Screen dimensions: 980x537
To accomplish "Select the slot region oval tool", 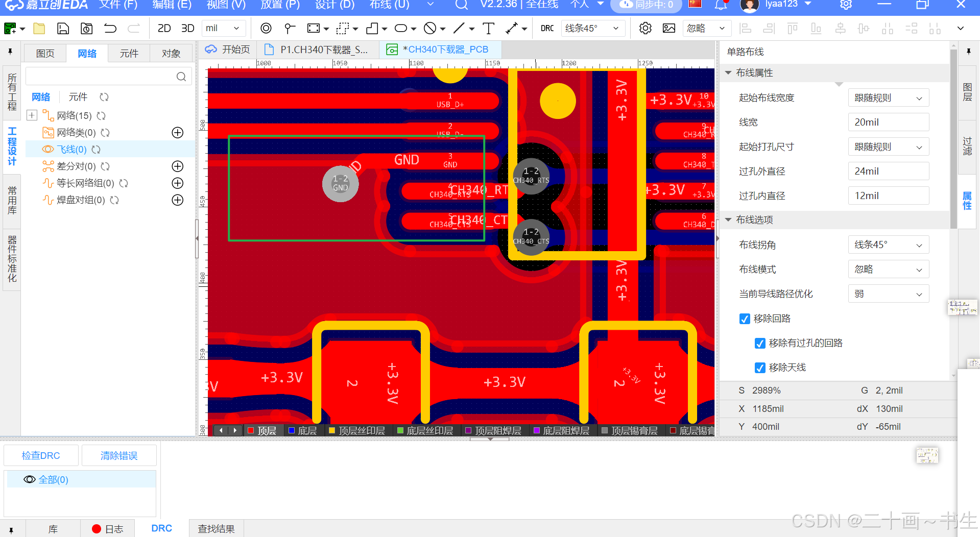I will [401, 29].
